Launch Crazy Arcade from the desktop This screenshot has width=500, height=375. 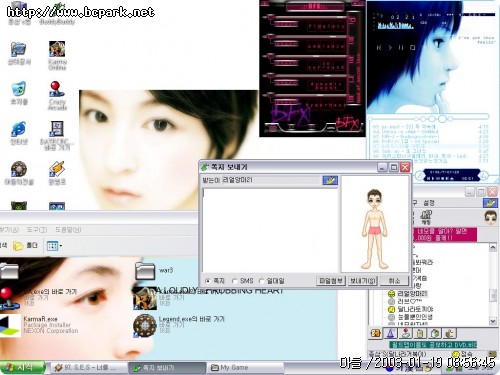57,95
